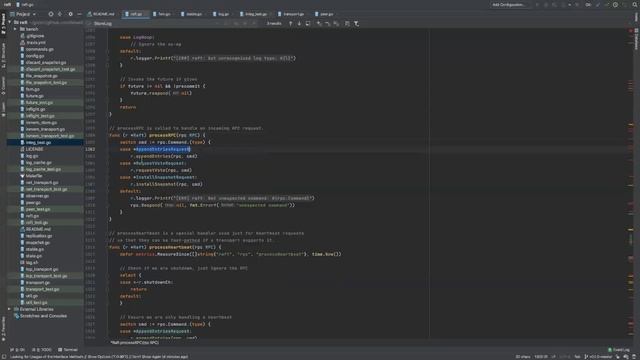The width and height of the screenshot is (640, 360).
Task: Open the Git tool window at bottom
Action: click(x=17, y=350)
